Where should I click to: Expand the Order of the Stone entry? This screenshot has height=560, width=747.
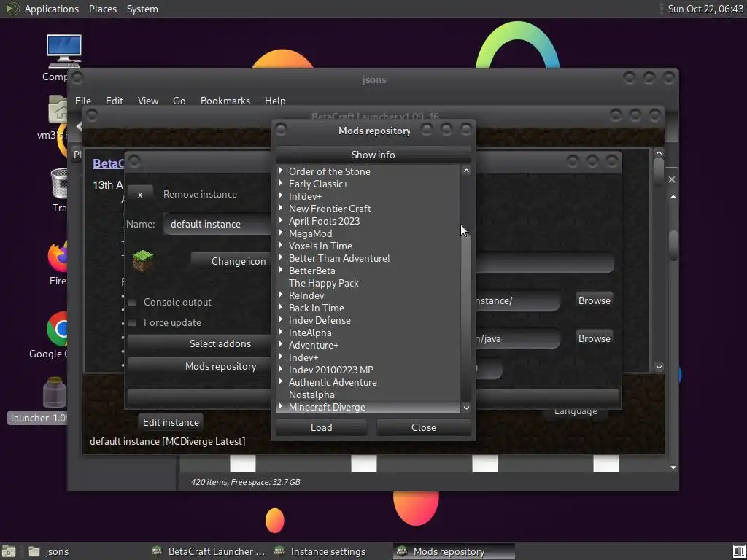[281, 171]
